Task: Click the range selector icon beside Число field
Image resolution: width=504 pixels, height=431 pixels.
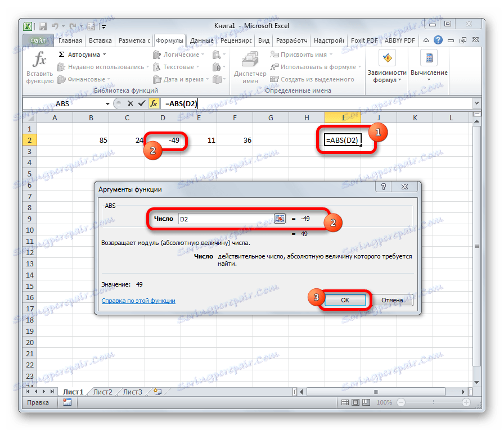Action: pos(280,219)
